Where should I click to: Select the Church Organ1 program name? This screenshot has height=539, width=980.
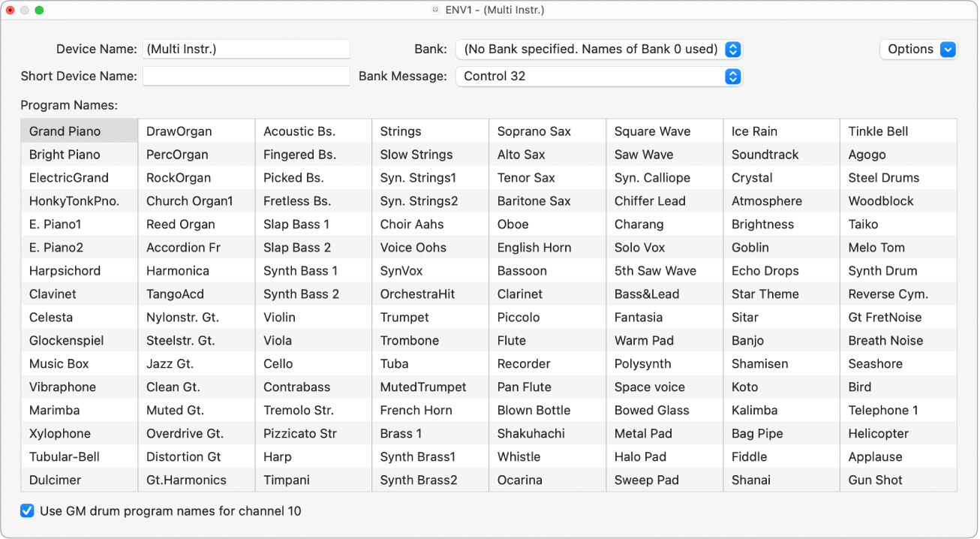[x=190, y=201]
